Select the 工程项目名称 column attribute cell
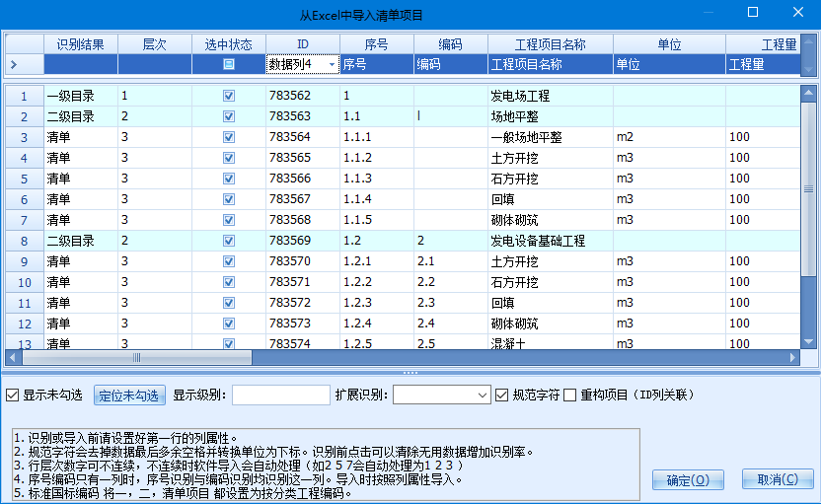This screenshot has height=504, width=821. pos(551,64)
